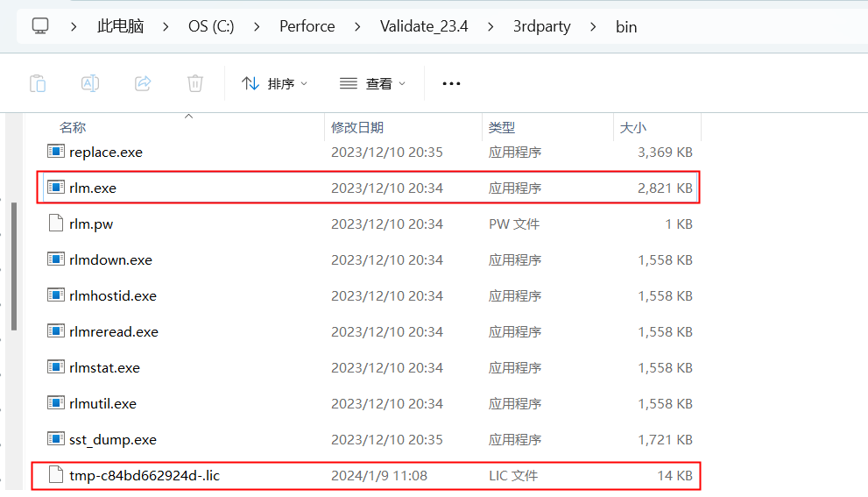This screenshot has height=497, width=868.
Task: Sort by 名称 column header
Action: pos(73,128)
